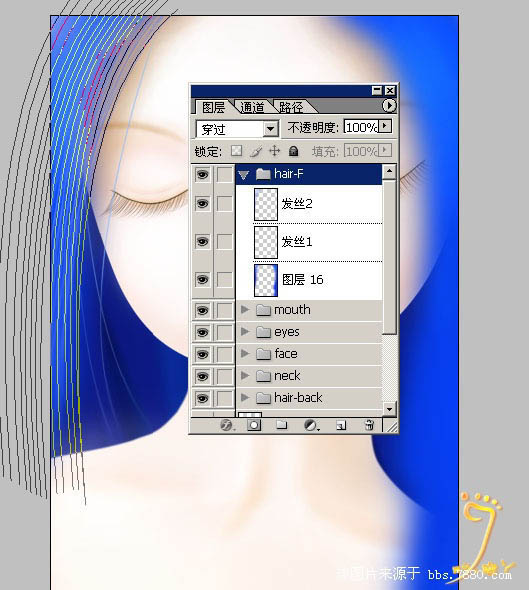
Task: Hide the mouth layer group
Action: (x=202, y=310)
